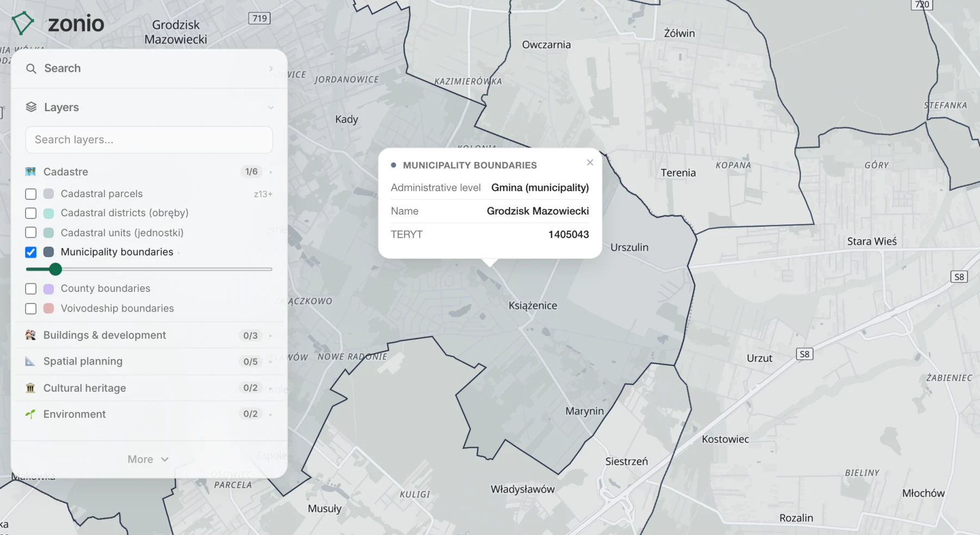Collapse the Layers section chevron
This screenshot has width=980, height=535.
point(271,107)
